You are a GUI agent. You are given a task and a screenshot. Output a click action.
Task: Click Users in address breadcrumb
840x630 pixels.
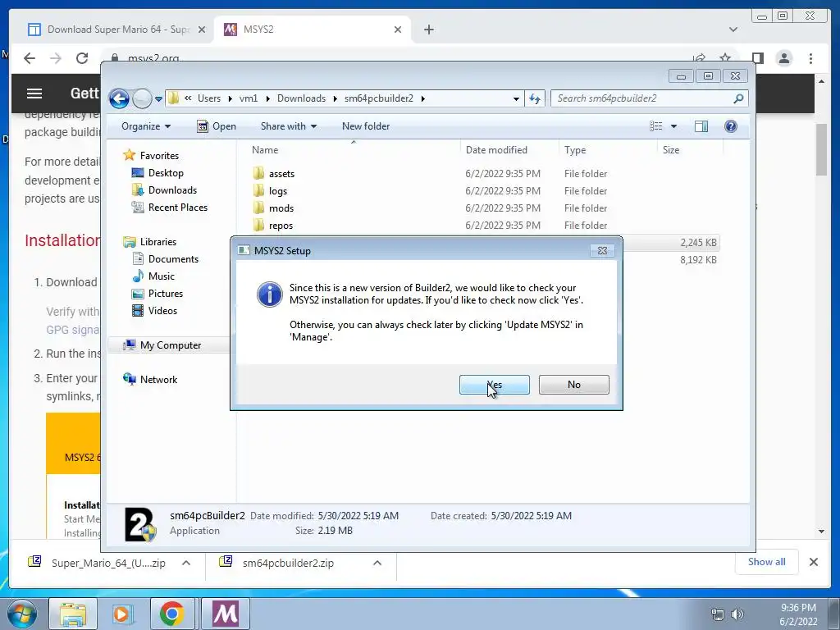click(209, 98)
